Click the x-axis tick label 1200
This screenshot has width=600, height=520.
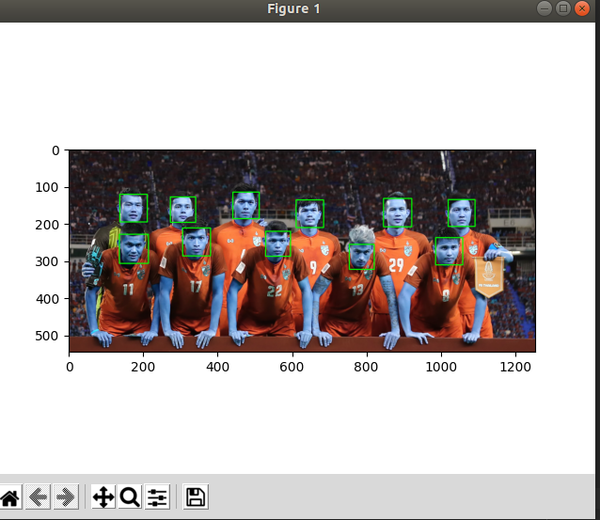515,367
